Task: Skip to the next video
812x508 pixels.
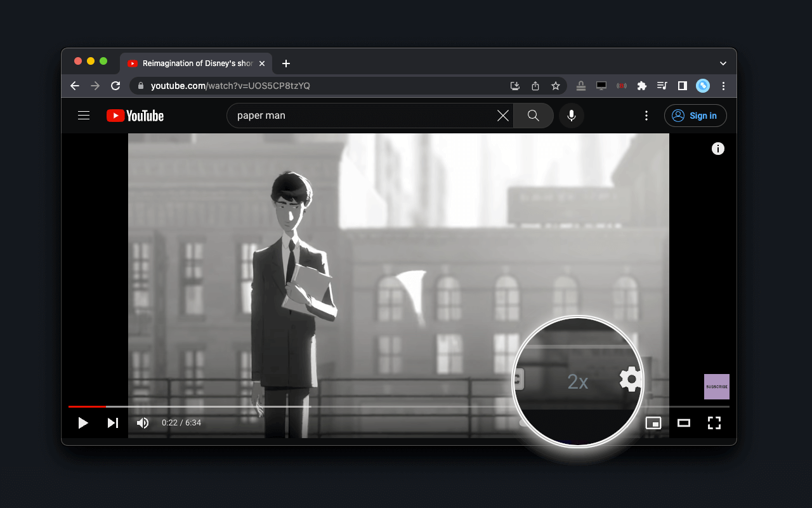Action: coord(113,423)
